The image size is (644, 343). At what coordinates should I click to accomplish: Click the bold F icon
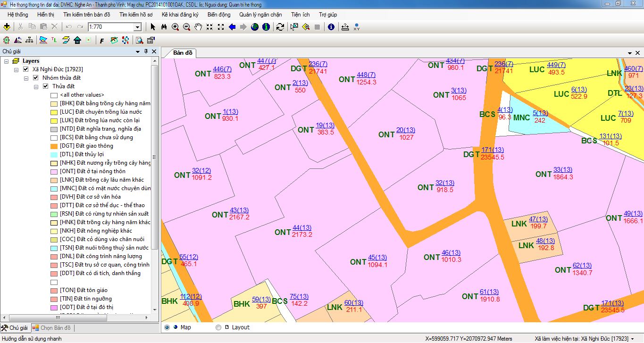coord(102,40)
